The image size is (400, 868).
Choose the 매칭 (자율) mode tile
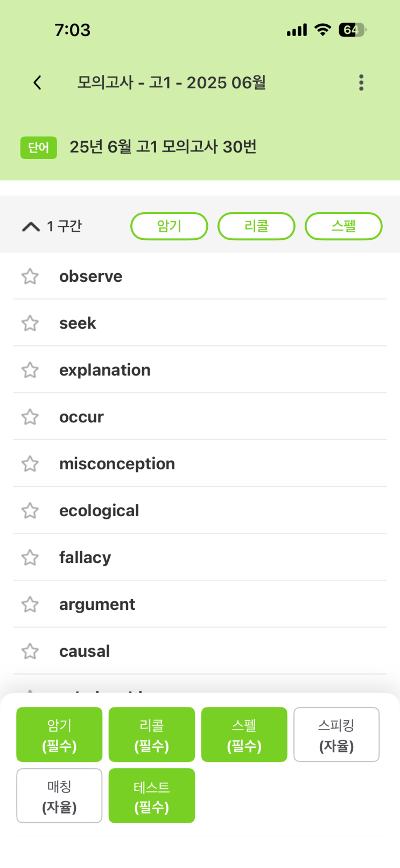pos(59,795)
